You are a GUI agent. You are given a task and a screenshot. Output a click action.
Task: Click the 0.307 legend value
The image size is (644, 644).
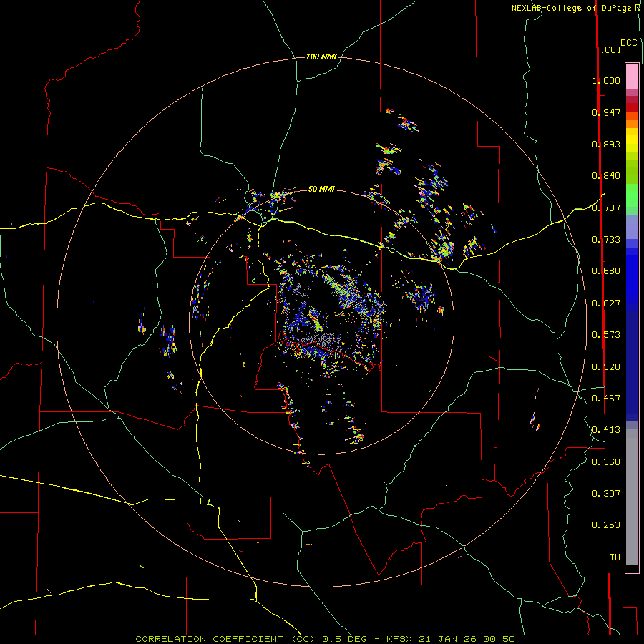click(x=606, y=494)
